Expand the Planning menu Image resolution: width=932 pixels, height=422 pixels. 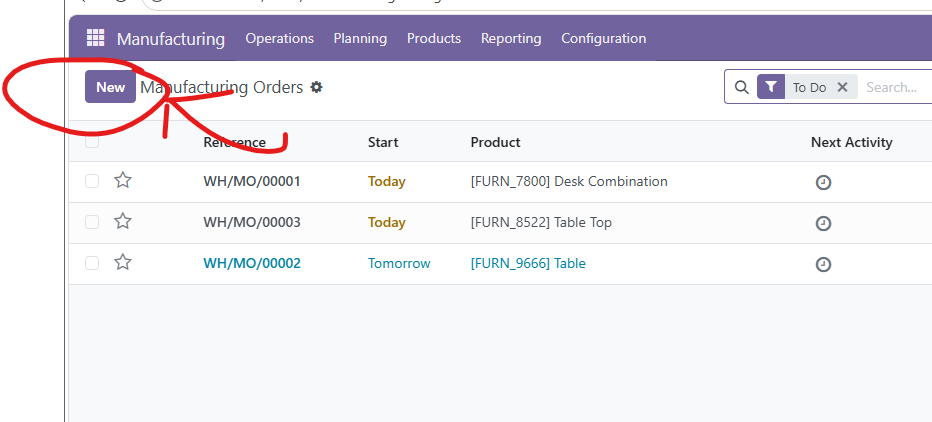[x=360, y=39]
